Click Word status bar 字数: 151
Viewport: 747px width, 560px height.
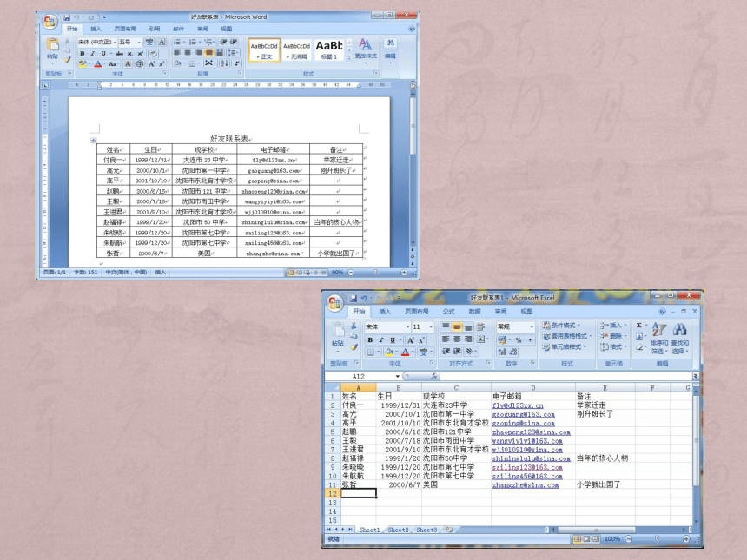[86, 273]
